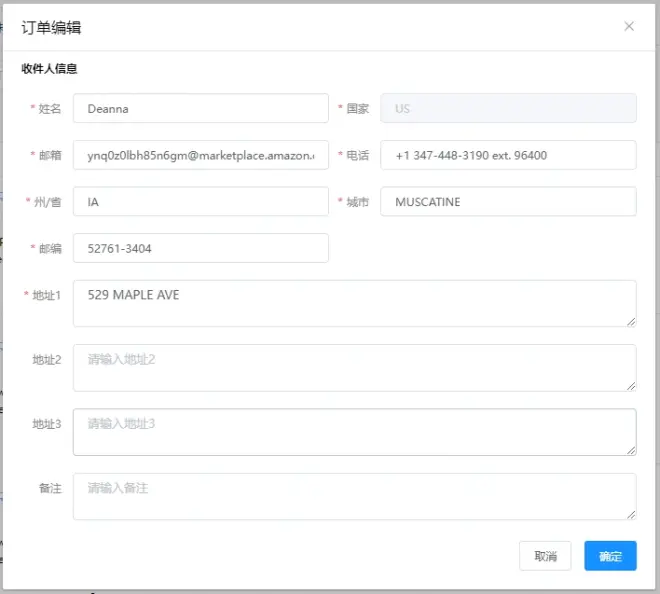Focus the 邮箱 email input field

(200, 155)
